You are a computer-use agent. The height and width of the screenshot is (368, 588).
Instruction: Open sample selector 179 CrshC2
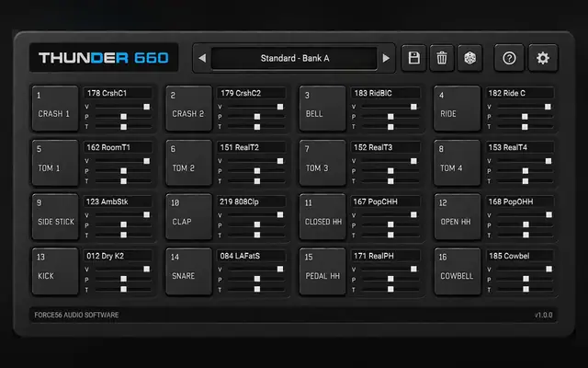coord(251,93)
